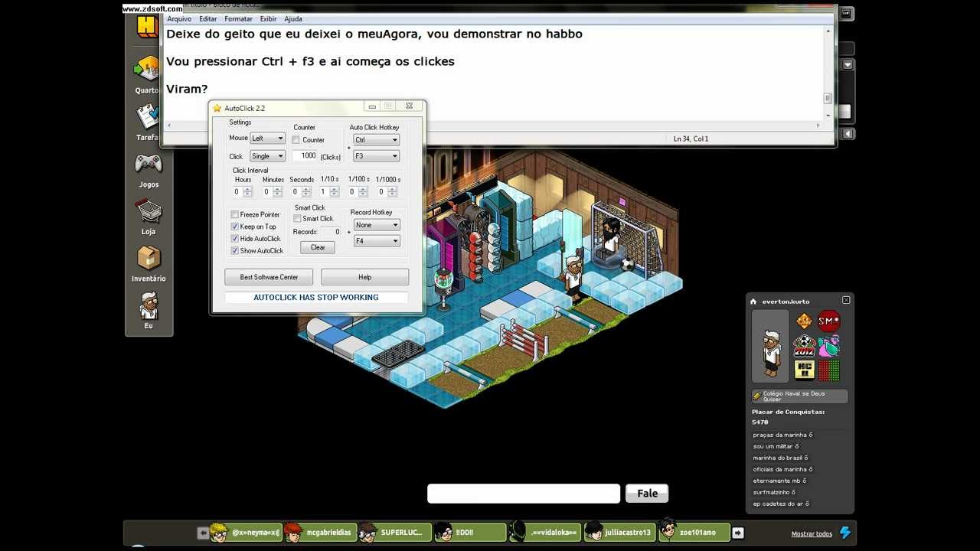Open friend julliacastro13 in friends bar
This screenshot has height=551, width=980.
(x=619, y=532)
